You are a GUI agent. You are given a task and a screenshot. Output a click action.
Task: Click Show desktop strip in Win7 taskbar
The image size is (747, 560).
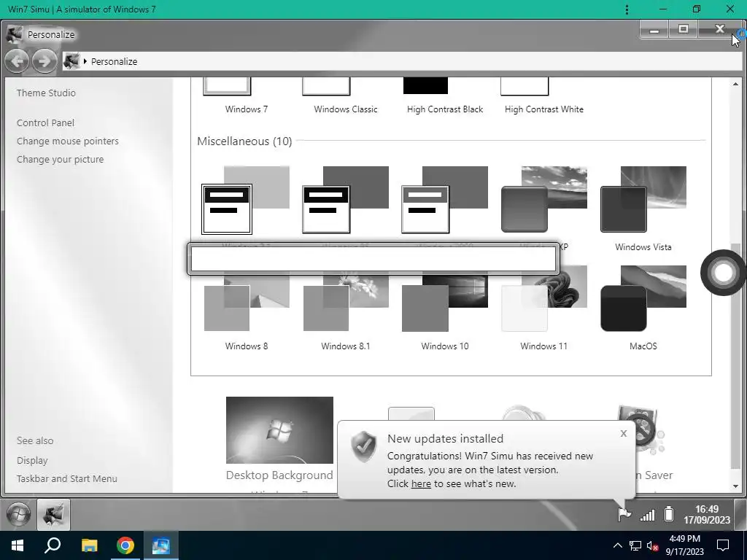point(741,514)
